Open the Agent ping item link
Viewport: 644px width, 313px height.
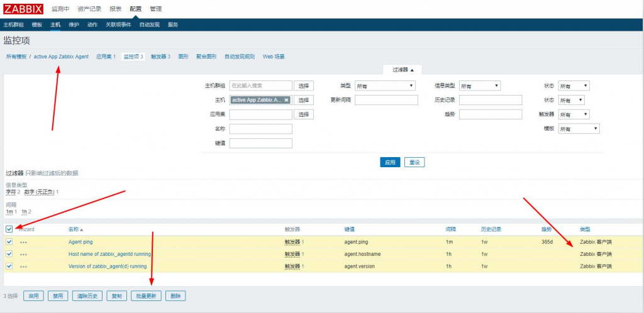pyautogui.click(x=80, y=242)
